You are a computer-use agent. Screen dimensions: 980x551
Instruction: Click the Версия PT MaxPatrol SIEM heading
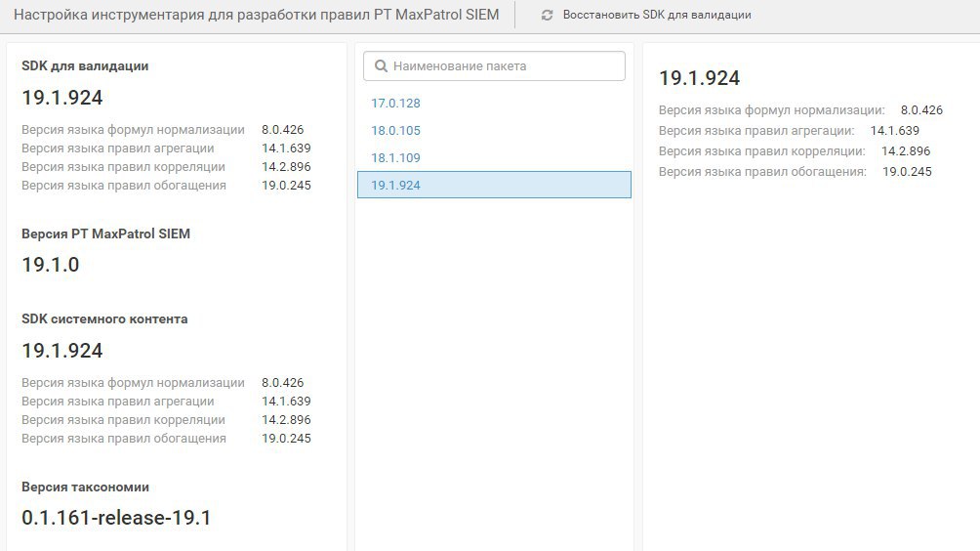(105, 233)
